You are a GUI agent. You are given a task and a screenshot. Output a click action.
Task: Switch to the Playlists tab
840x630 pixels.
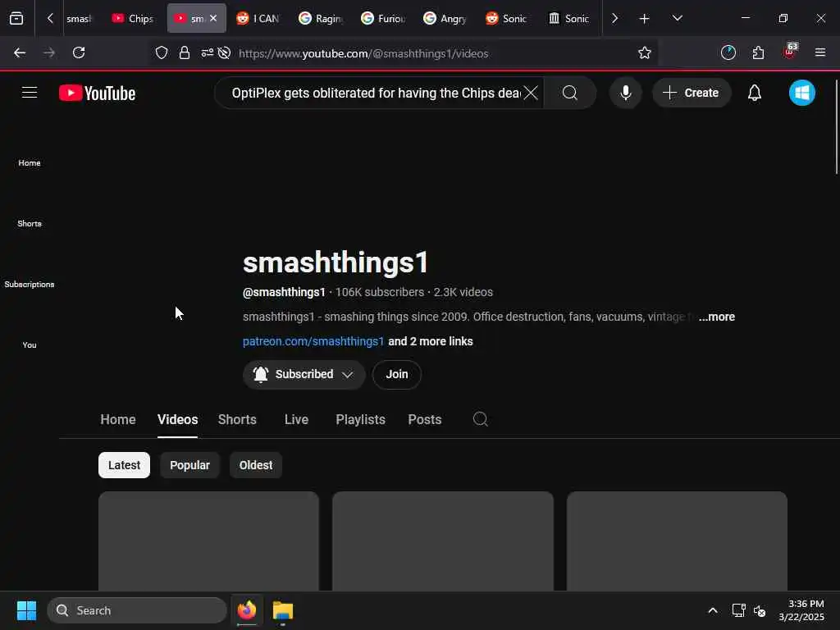(361, 419)
